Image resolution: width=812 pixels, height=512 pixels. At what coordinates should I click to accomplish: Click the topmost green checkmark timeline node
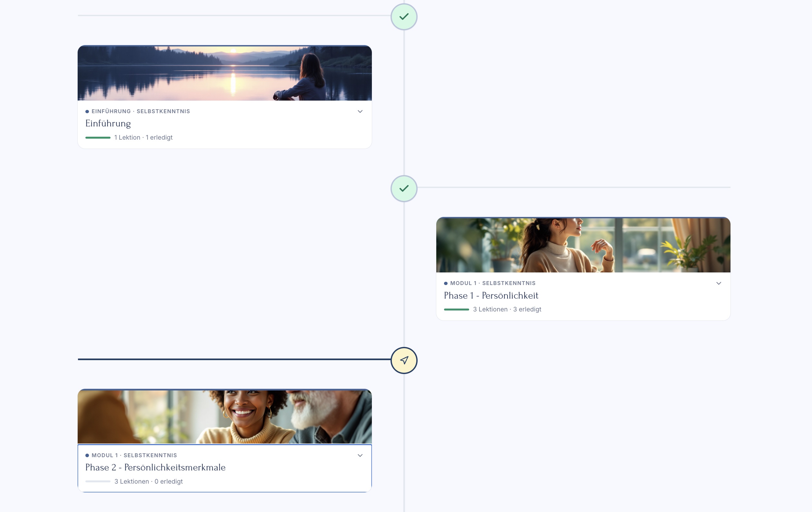[x=404, y=16]
